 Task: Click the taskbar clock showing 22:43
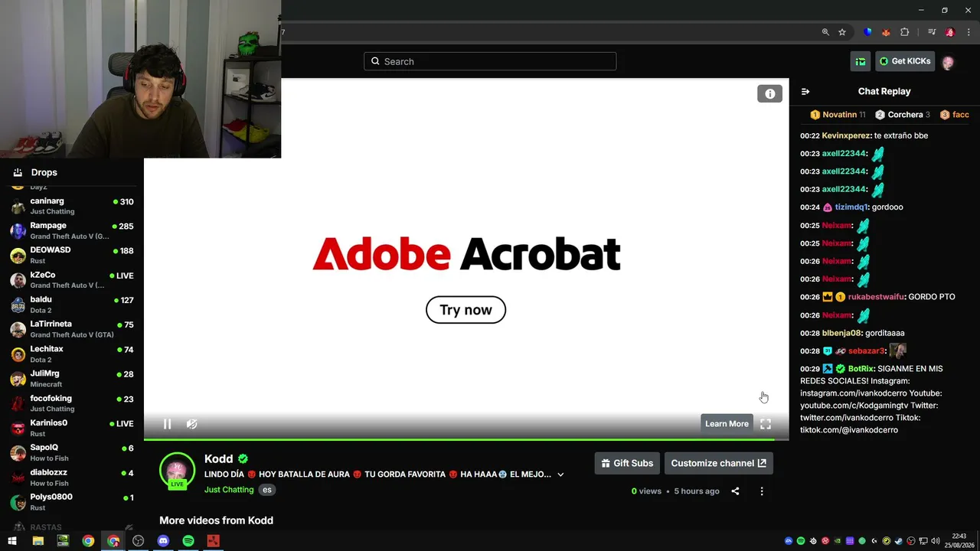point(959,540)
